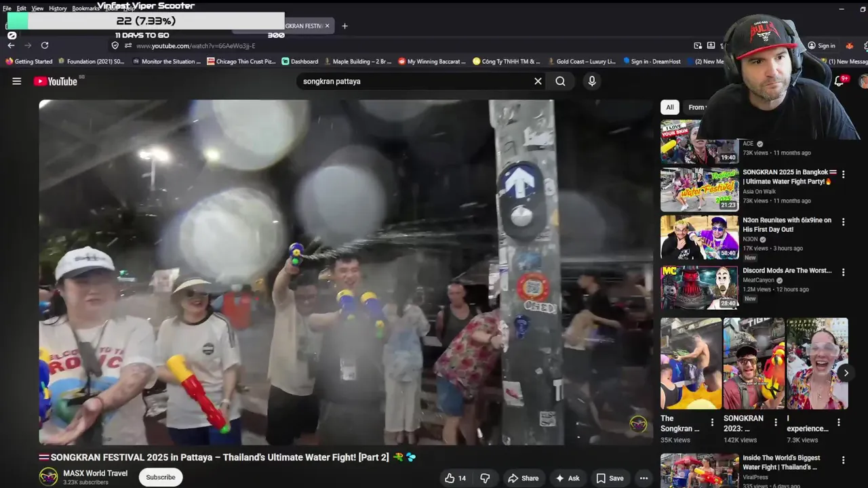Image resolution: width=868 pixels, height=488 pixels.
Task: Open the MASX World Travel channel avatar
Action: (x=48, y=477)
